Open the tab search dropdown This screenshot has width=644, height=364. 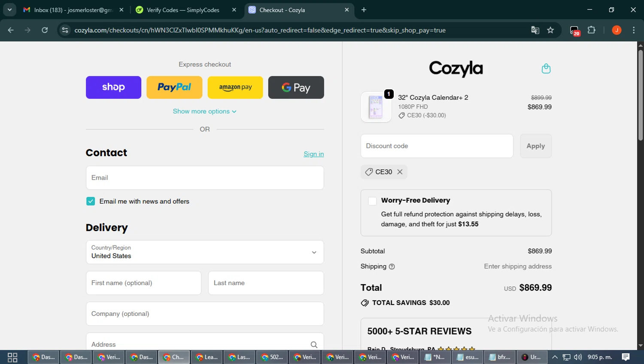coord(9,10)
